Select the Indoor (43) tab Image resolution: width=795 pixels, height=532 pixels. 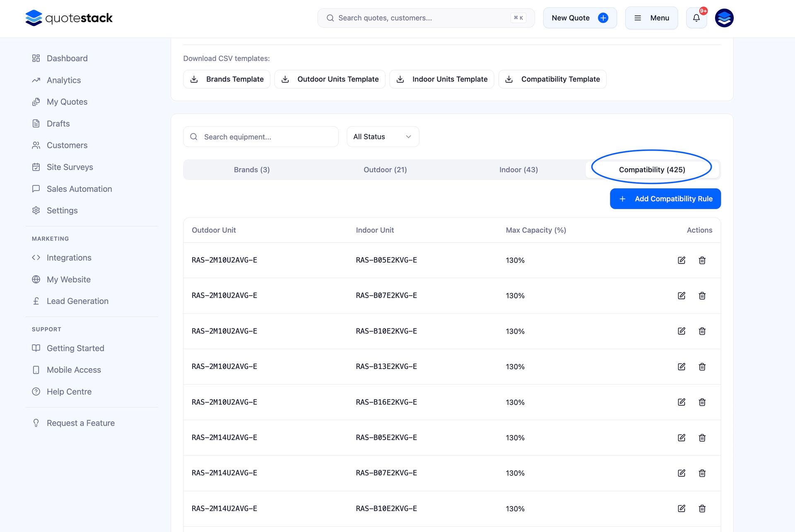pyautogui.click(x=518, y=170)
